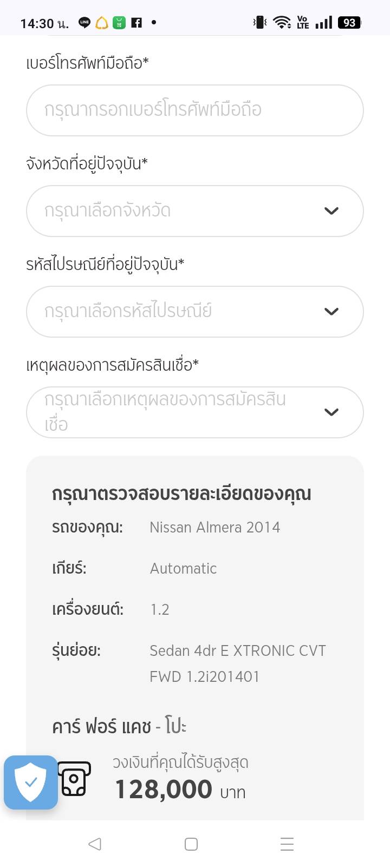Tap the LINE notification icon in status bar
Viewport: 390px width, 868px height.
[x=84, y=23]
